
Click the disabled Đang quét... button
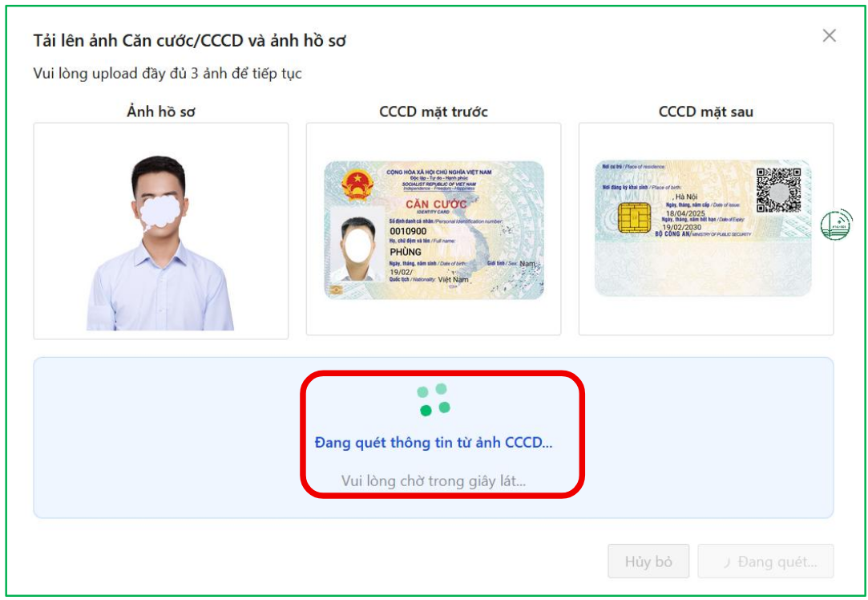click(765, 561)
